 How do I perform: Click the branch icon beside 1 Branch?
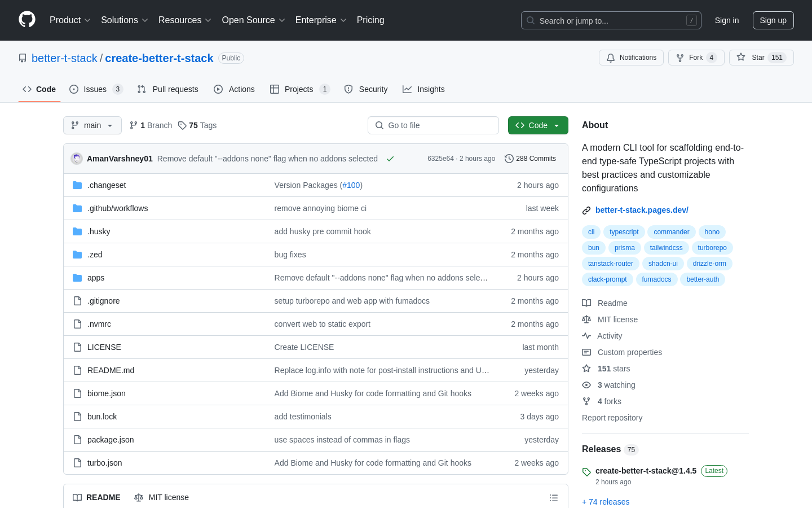[134, 125]
